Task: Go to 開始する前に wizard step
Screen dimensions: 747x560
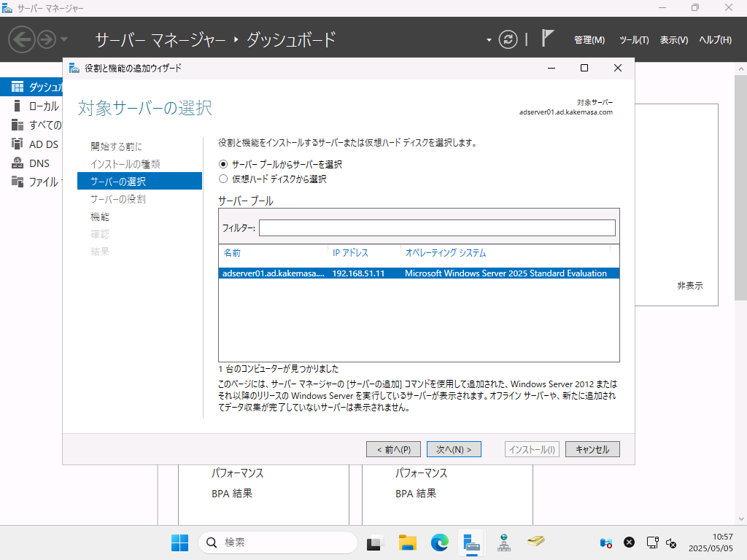Action: tap(116, 146)
